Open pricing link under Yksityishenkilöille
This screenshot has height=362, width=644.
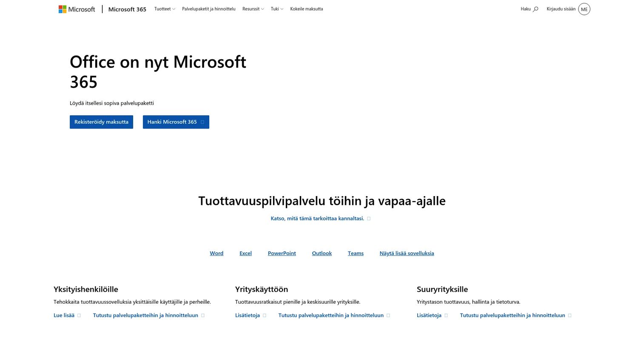click(x=149, y=315)
